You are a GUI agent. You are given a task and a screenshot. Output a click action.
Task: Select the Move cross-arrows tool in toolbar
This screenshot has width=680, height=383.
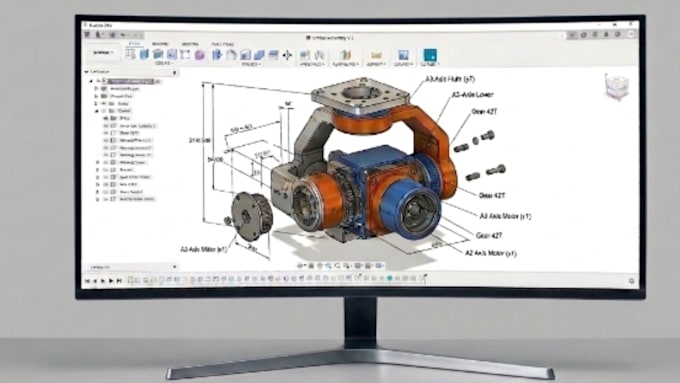(x=287, y=55)
